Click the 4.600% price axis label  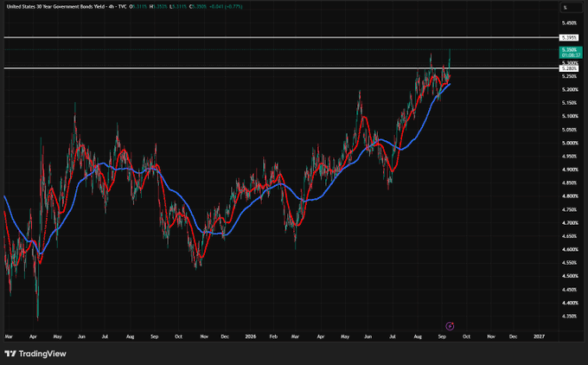569,249
